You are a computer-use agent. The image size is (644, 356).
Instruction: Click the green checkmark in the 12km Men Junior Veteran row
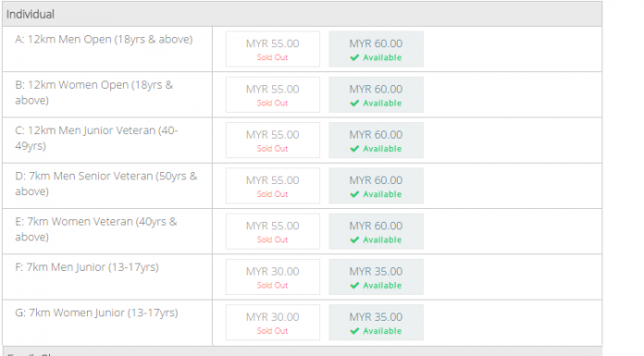tap(355, 149)
